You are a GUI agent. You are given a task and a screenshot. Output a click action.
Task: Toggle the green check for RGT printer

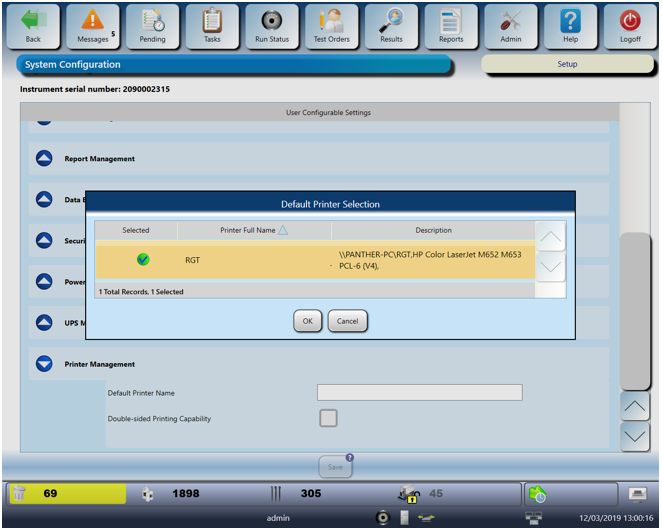click(x=143, y=260)
